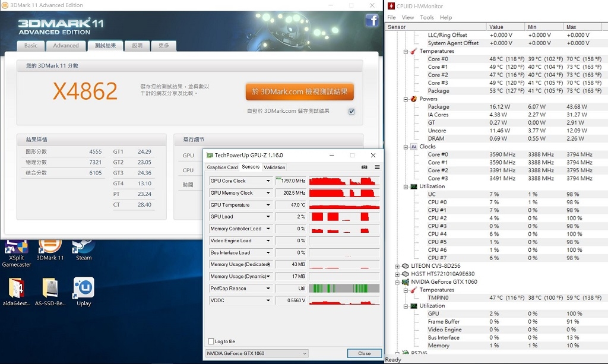Click the 3DMark 11 title bar icon

[5, 5]
